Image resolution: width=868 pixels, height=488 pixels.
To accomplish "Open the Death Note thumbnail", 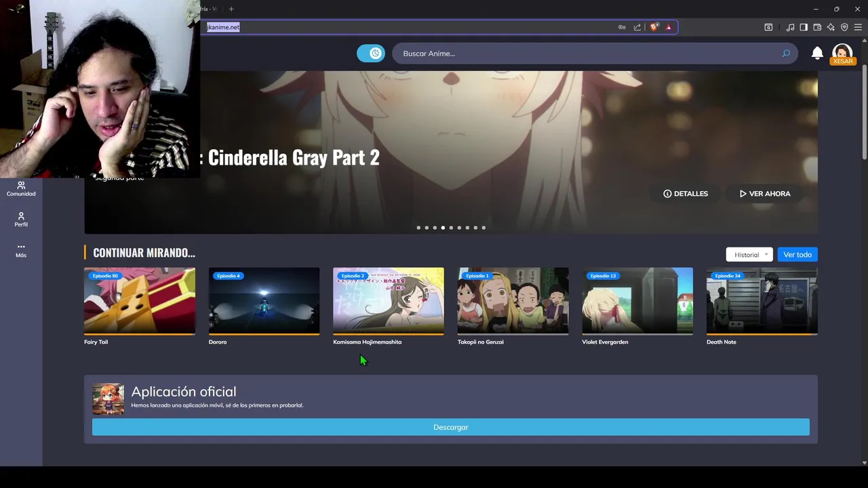I will (x=762, y=301).
